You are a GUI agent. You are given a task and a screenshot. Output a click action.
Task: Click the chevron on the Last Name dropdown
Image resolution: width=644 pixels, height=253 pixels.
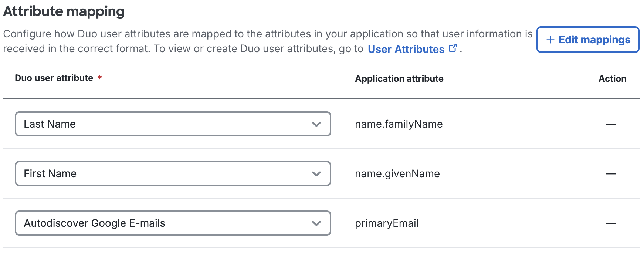coord(316,124)
